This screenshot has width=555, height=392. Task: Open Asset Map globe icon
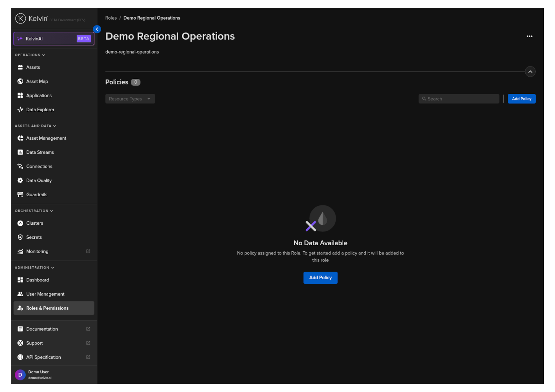[20, 81]
